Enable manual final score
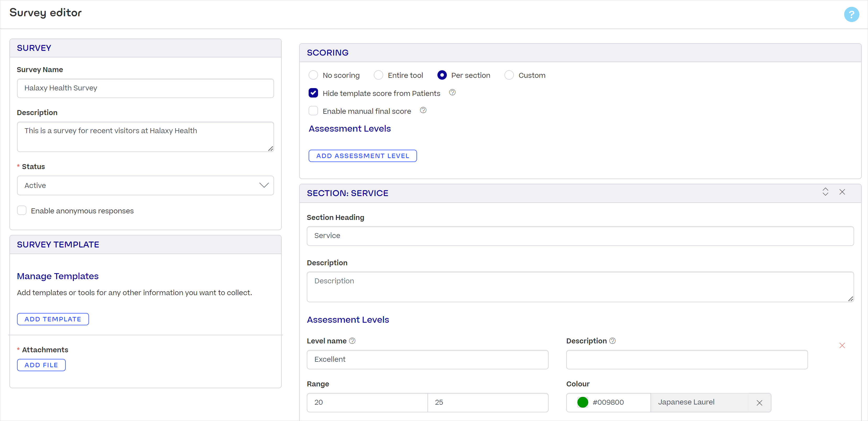 point(313,111)
